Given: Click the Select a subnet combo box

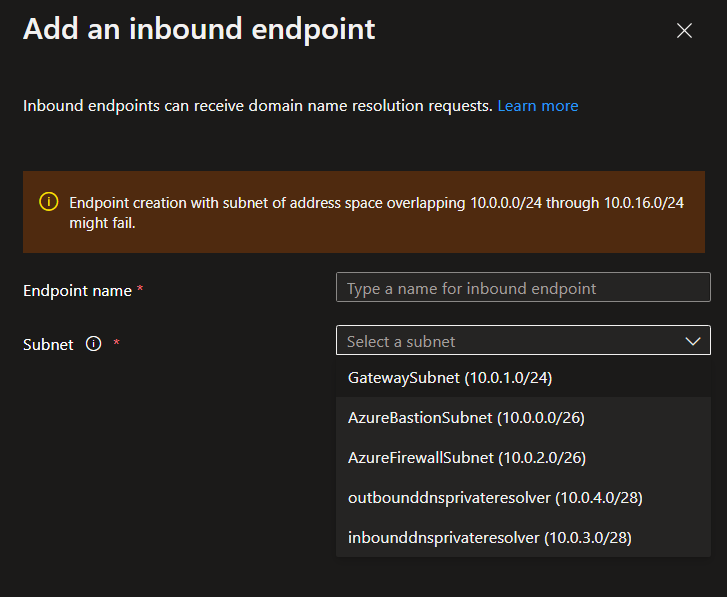Looking at the screenshot, I should point(510,341).
